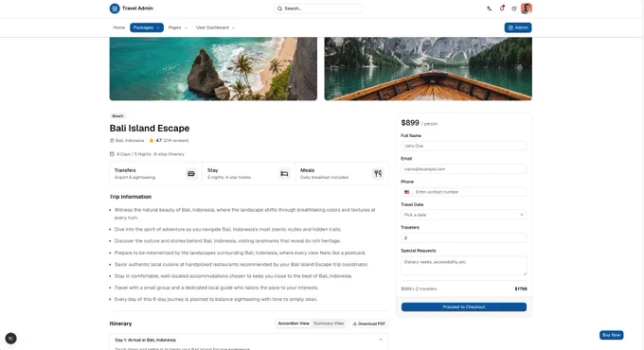
Task: Click the $1798 total amount
Action: [521, 289]
